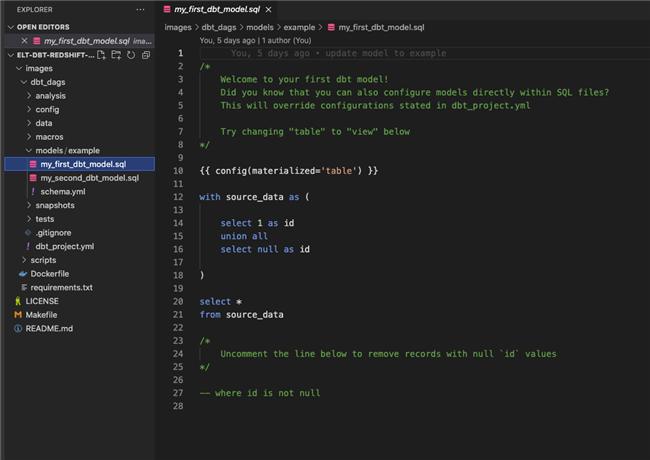The image size is (650, 460).
Task: Open the Makefile in the file tree
Action: click(x=40, y=314)
